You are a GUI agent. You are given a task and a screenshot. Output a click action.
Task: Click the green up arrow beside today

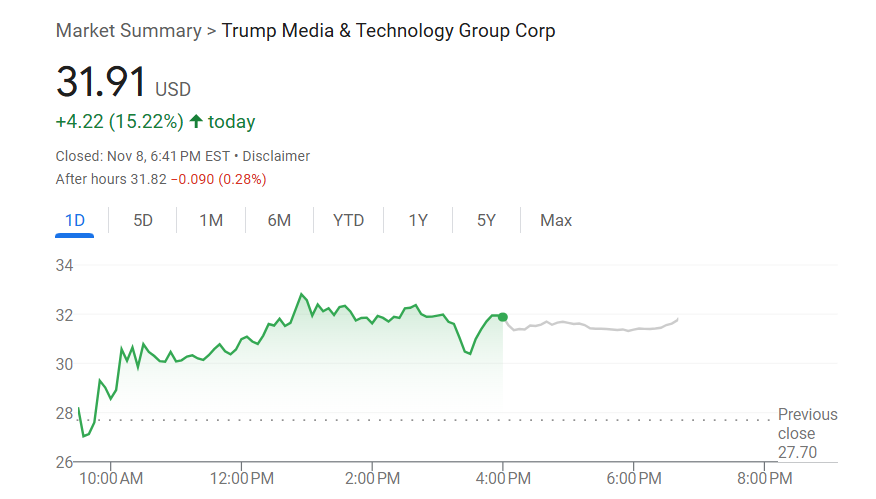coord(196,122)
